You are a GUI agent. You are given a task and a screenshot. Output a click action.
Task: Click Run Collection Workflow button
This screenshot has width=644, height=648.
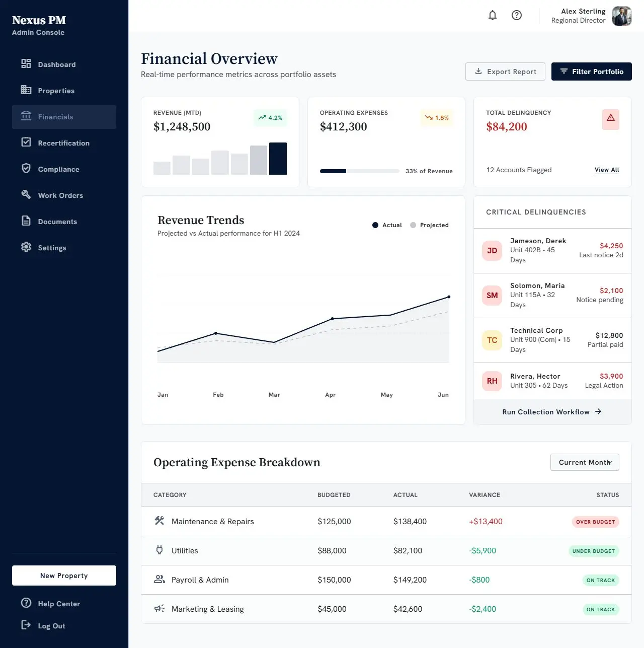pyautogui.click(x=552, y=412)
